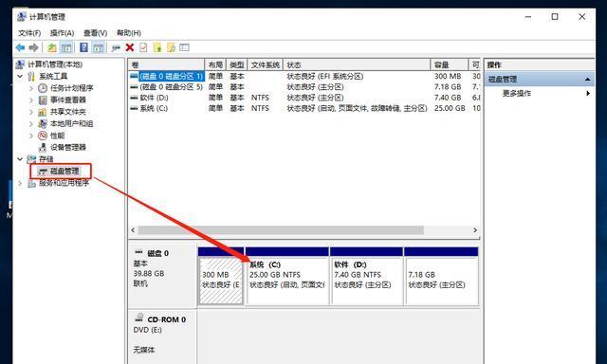Toggle the Show/Hide Action Pane toolbar icon
The height and width of the screenshot is (364, 607).
click(x=99, y=47)
